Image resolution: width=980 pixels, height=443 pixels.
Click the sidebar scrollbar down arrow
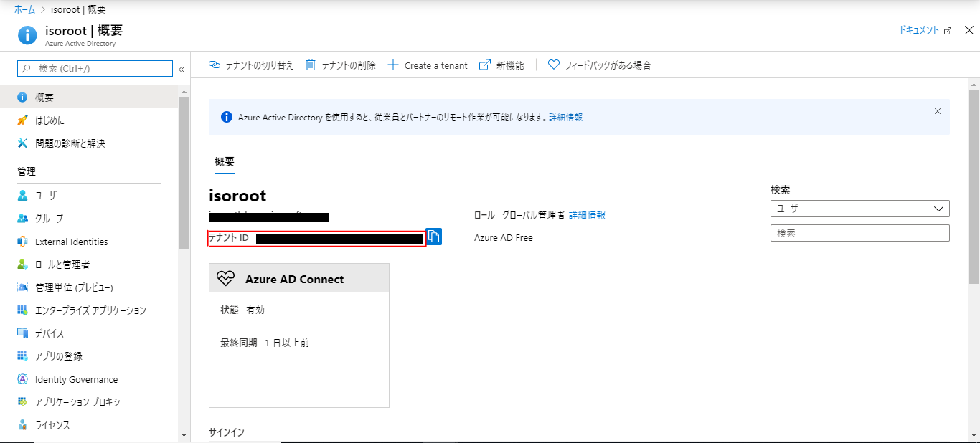(184, 434)
